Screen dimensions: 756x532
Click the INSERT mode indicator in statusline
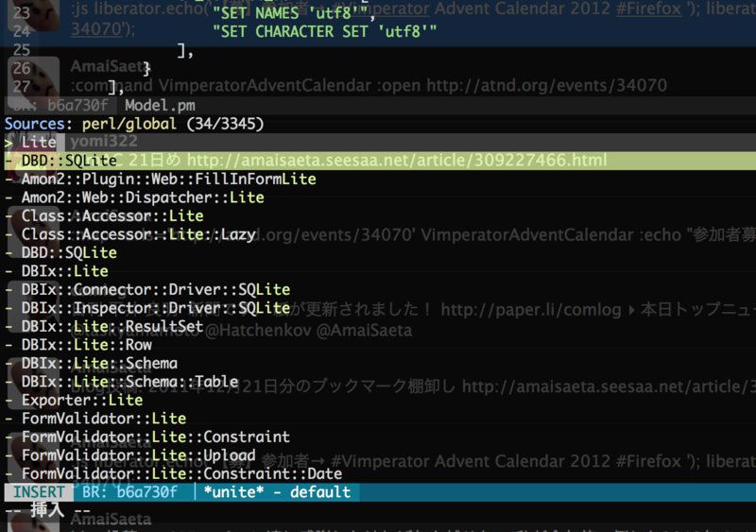click(39, 492)
